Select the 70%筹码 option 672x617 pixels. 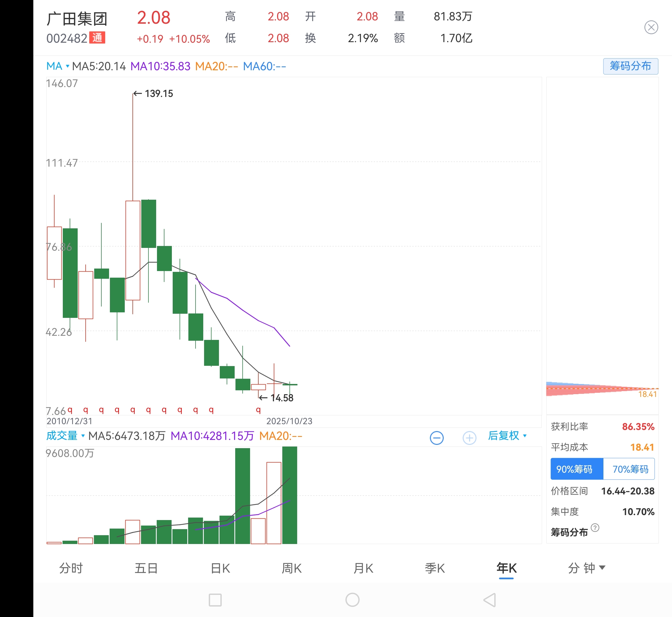pos(629,469)
